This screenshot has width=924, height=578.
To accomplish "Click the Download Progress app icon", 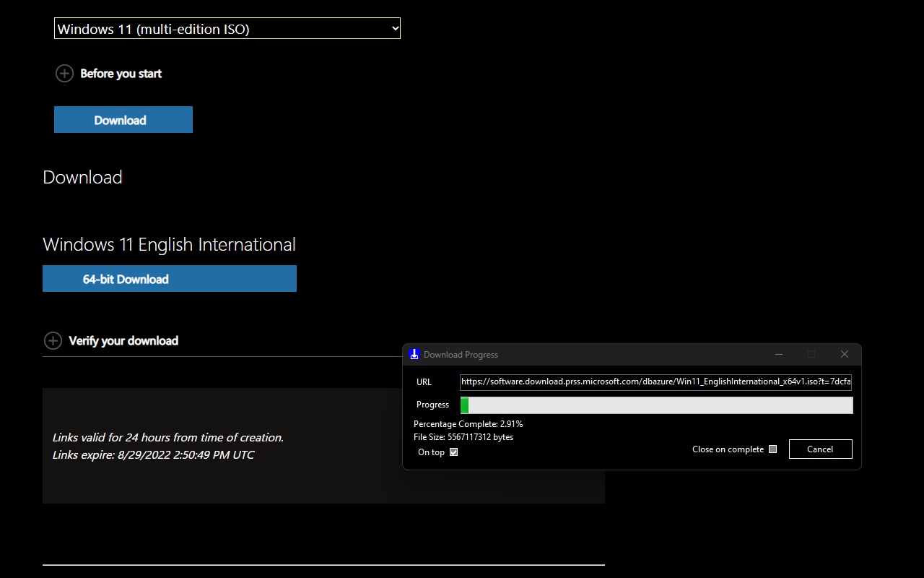I will (x=414, y=354).
